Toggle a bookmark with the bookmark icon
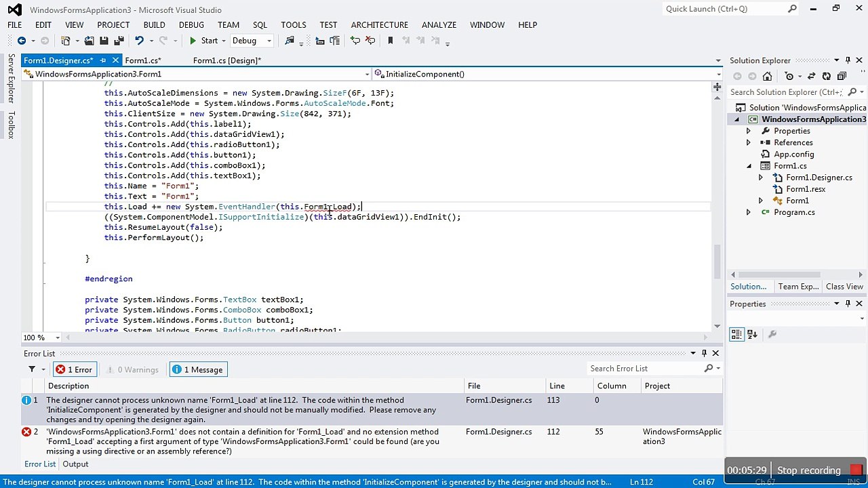868x488 pixels. click(390, 41)
